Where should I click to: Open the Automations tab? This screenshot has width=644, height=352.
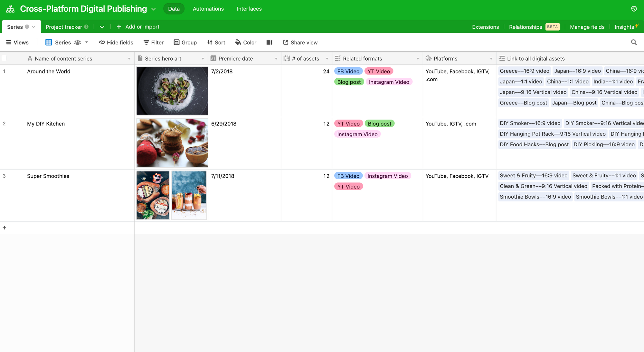point(208,9)
